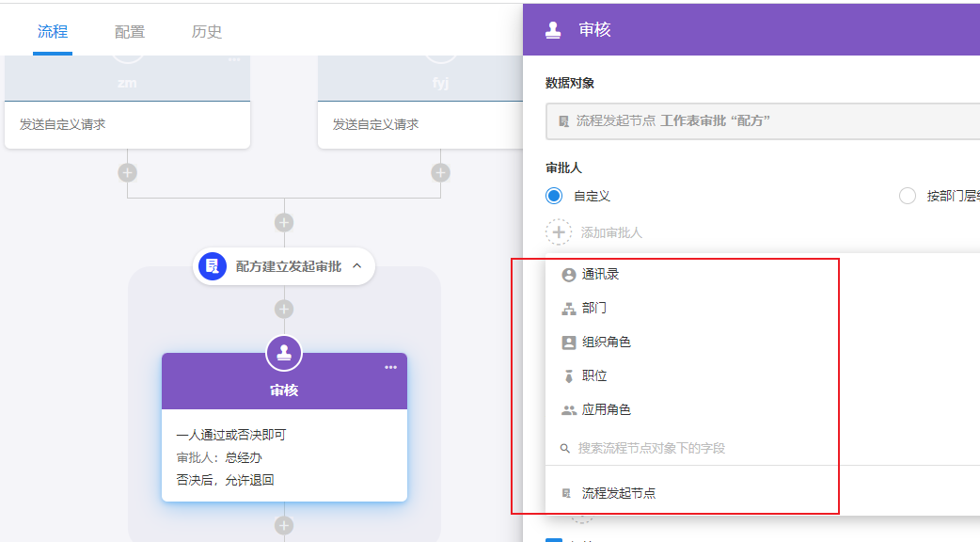Open the three-dot menu on 审核 node
This screenshot has width=980, height=542.
point(390,367)
